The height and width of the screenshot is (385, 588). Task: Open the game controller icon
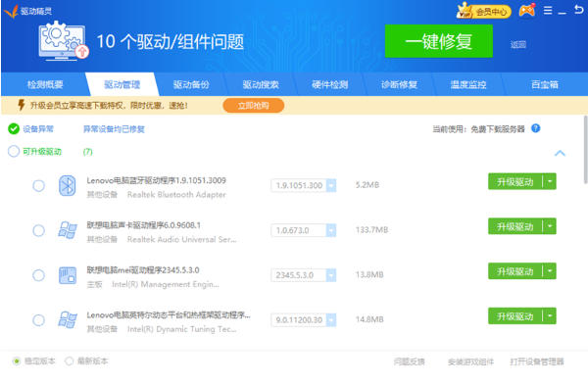click(527, 10)
